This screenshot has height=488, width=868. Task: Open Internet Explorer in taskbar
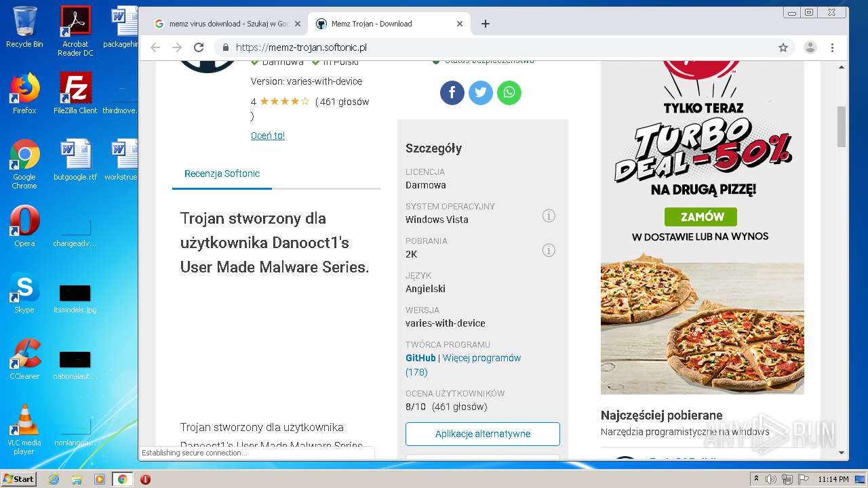54,479
